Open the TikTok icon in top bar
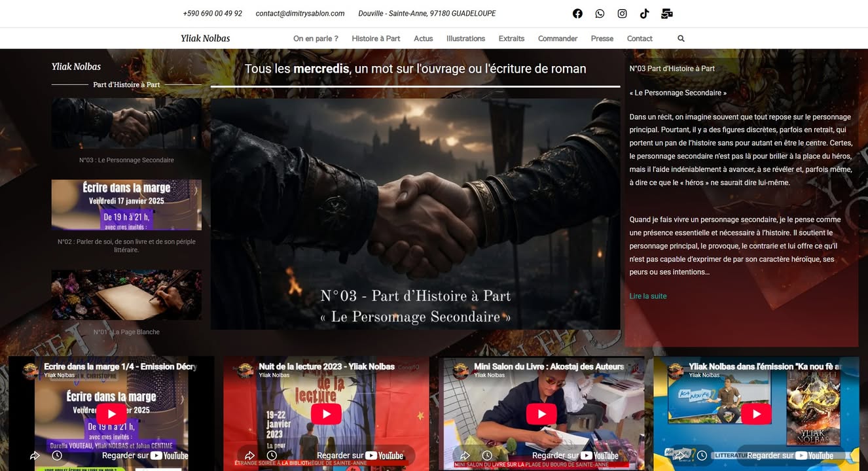The height and width of the screenshot is (471, 868). click(x=644, y=14)
